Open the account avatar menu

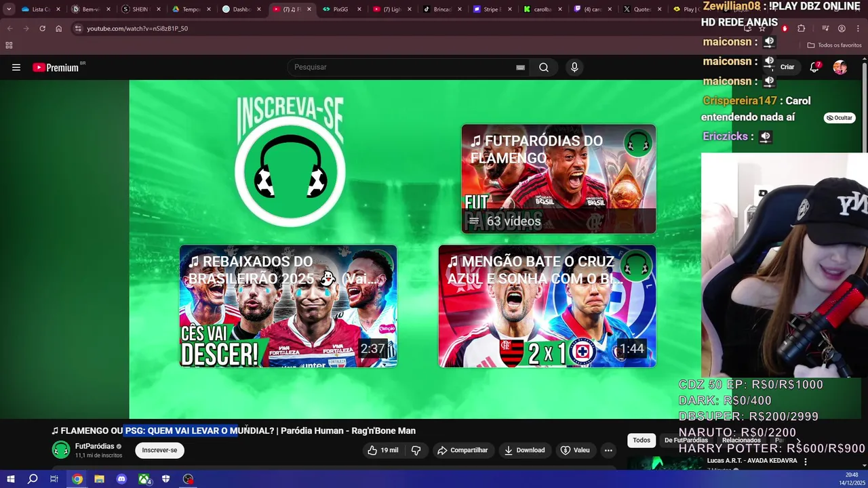pyautogui.click(x=840, y=67)
